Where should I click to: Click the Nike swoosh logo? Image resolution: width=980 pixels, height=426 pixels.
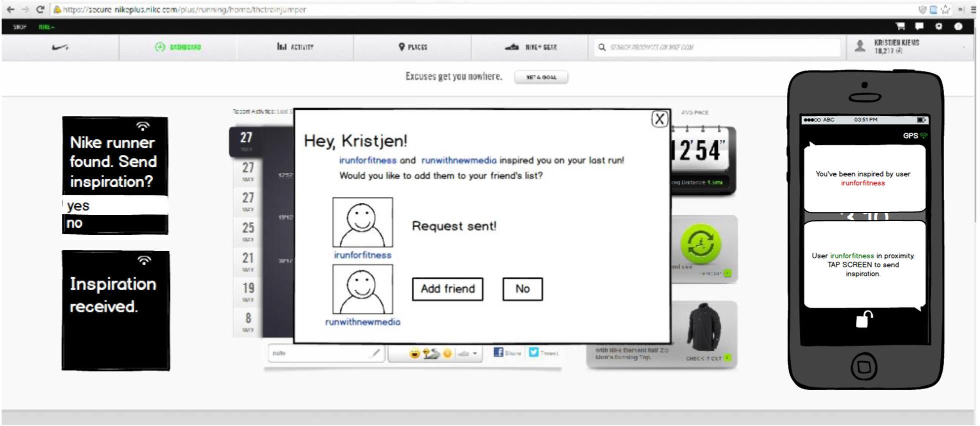click(60, 47)
